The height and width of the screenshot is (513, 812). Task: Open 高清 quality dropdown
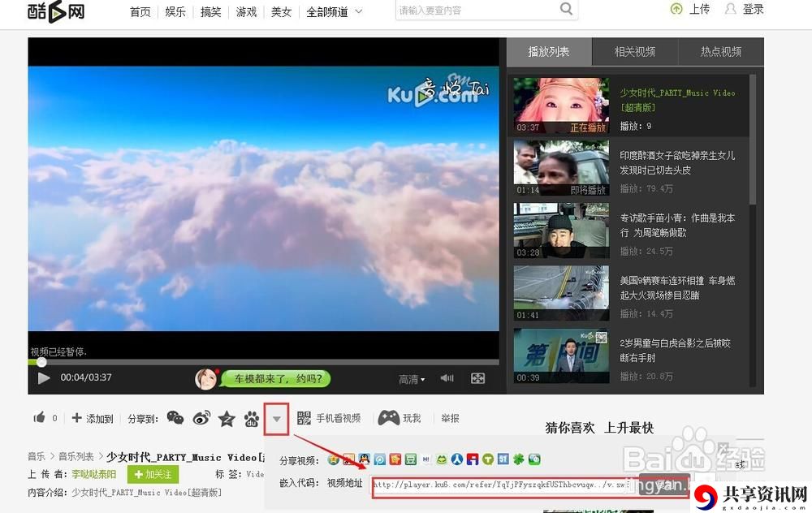412,379
